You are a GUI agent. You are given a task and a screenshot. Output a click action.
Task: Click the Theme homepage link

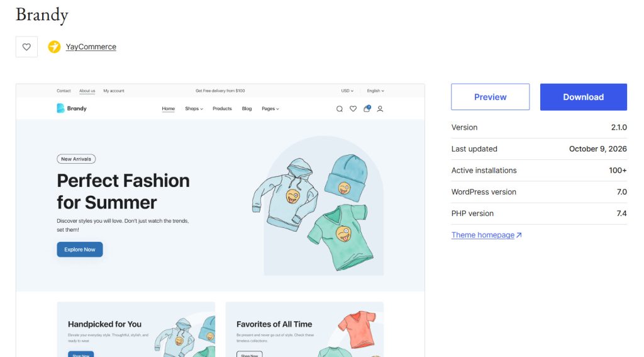[x=483, y=235]
